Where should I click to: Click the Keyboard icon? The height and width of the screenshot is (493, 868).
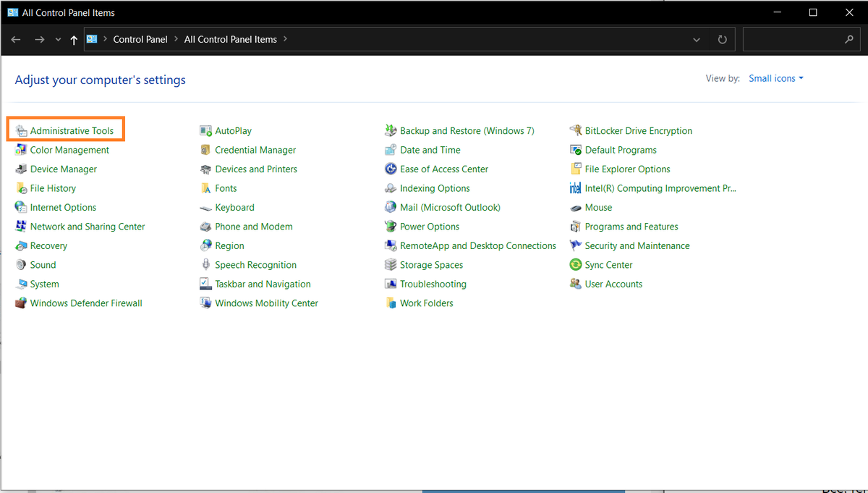pyautogui.click(x=205, y=208)
